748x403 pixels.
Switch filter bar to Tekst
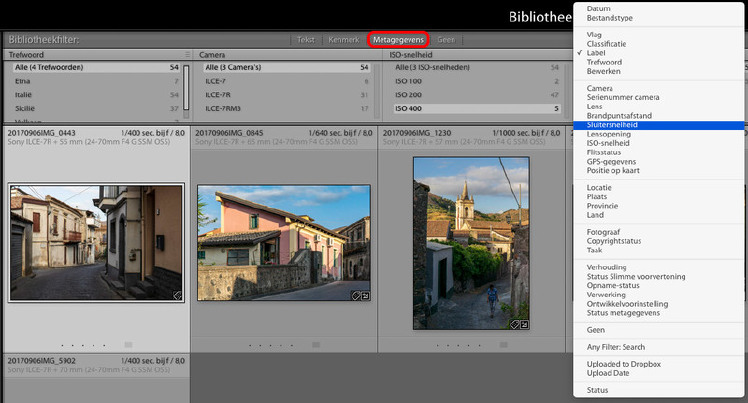[x=306, y=40]
